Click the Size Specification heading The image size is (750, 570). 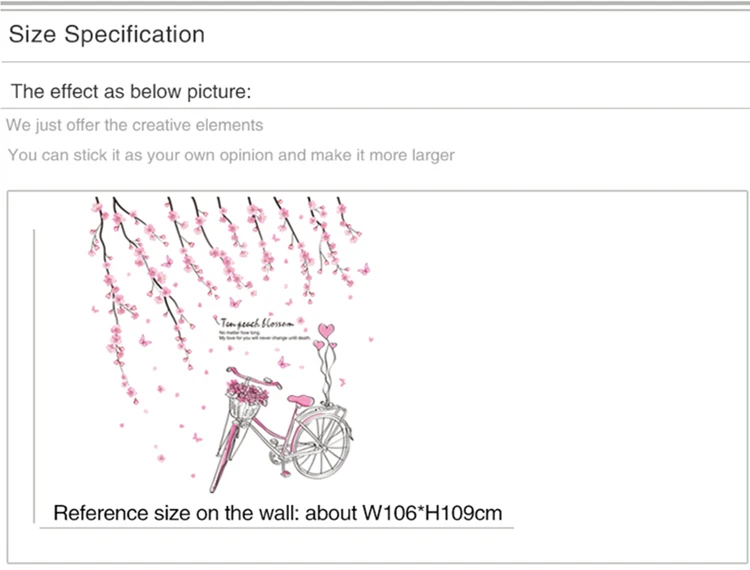[107, 35]
